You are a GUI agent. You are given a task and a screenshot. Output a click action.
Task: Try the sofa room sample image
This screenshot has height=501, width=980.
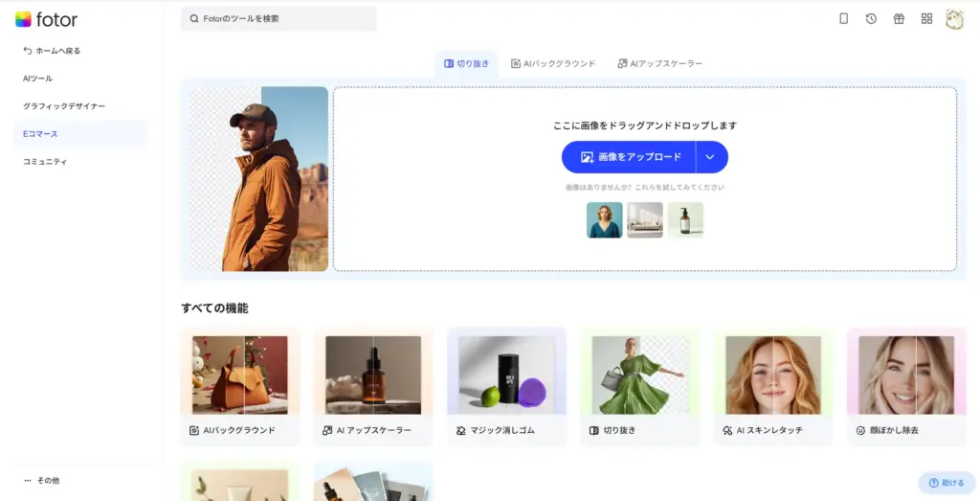pyautogui.click(x=645, y=220)
